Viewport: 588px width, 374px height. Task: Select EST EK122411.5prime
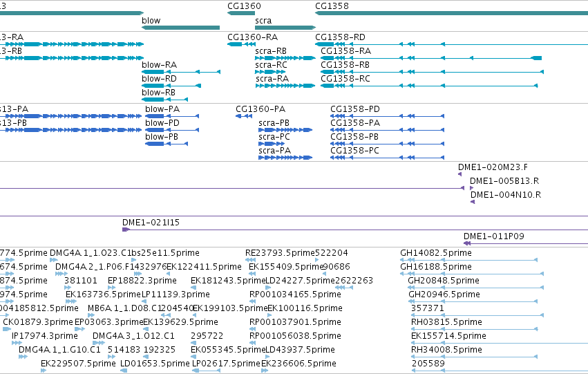(204, 267)
